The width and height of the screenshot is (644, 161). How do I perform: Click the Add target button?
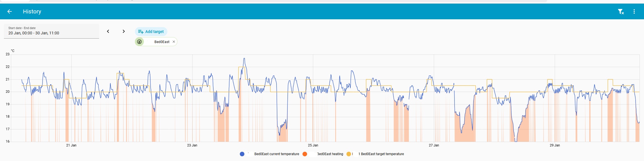click(151, 32)
